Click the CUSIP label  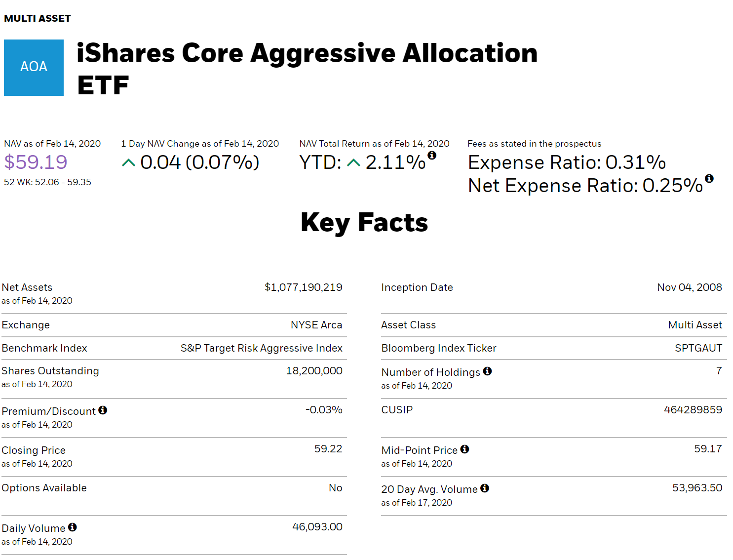click(397, 410)
